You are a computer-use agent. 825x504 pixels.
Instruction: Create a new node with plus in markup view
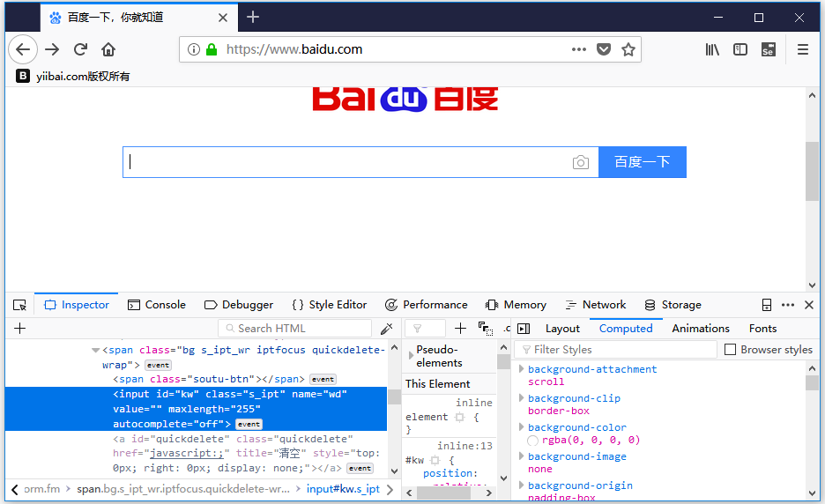point(20,329)
